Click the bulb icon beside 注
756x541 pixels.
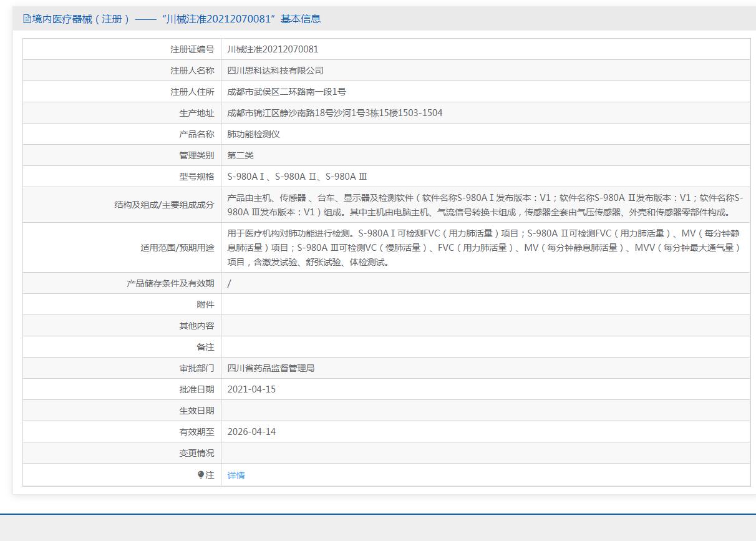(201, 475)
